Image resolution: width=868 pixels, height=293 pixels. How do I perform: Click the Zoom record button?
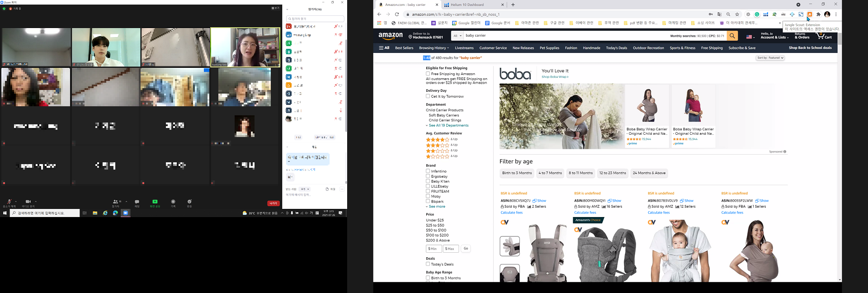pos(173,203)
